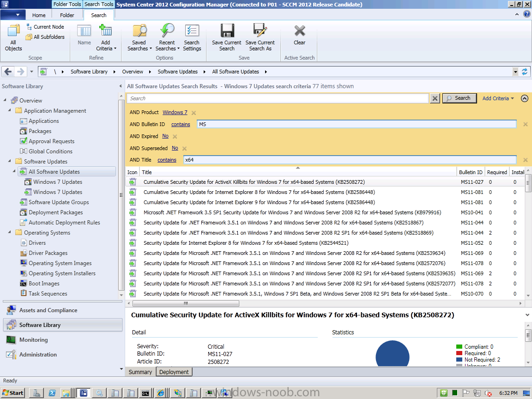Open Search Settings
The width and height of the screenshot is (532, 399).
192,37
